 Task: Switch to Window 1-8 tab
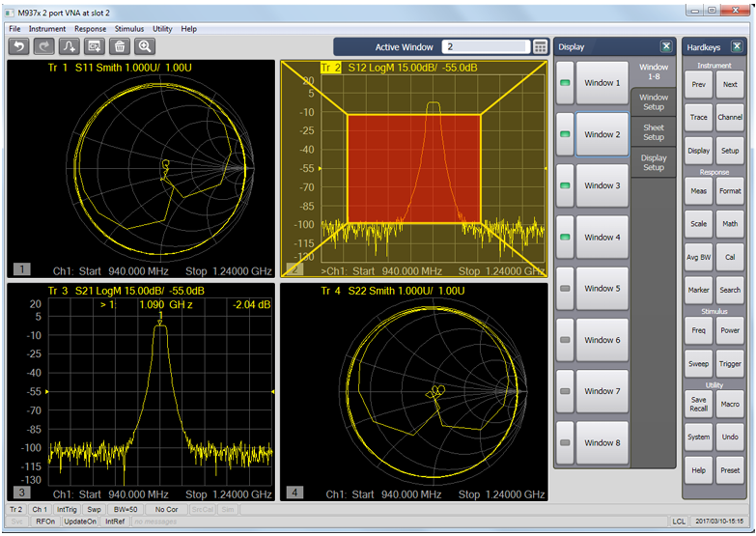(x=654, y=71)
